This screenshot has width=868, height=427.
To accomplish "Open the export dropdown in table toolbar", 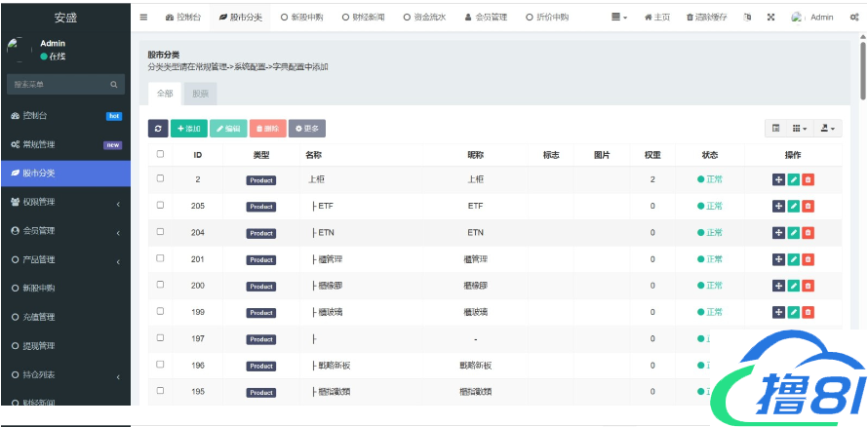I will (828, 129).
